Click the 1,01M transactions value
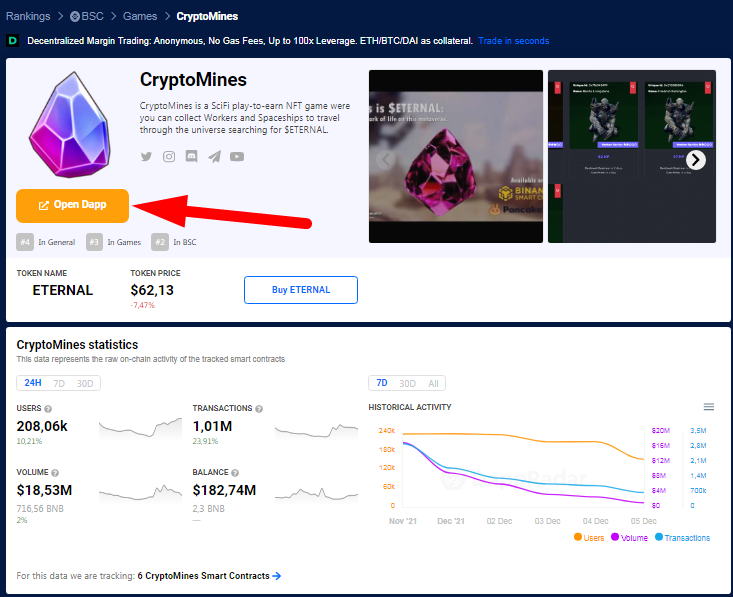 (x=212, y=426)
